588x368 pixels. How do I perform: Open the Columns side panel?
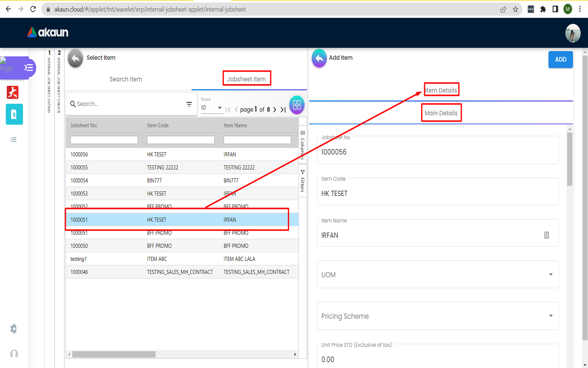point(303,145)
